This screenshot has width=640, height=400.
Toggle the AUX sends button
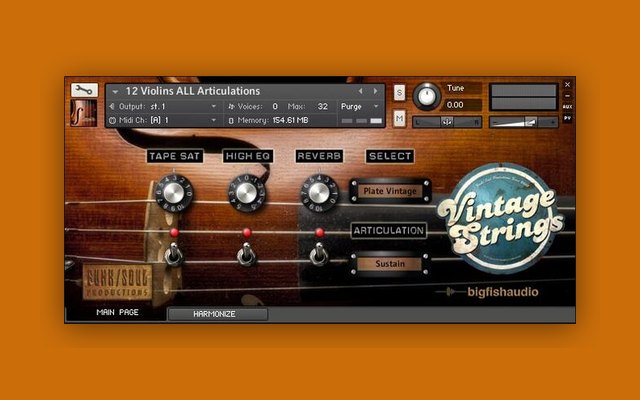567,107
